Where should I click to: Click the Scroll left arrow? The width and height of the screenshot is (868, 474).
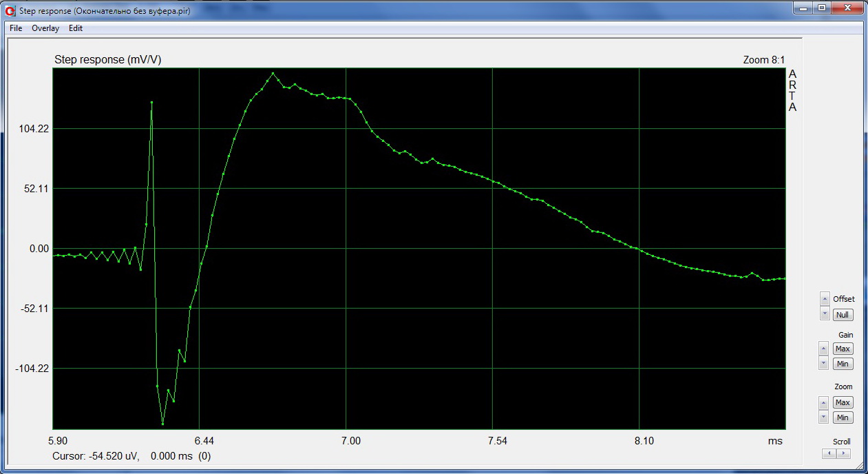[829, 453]
